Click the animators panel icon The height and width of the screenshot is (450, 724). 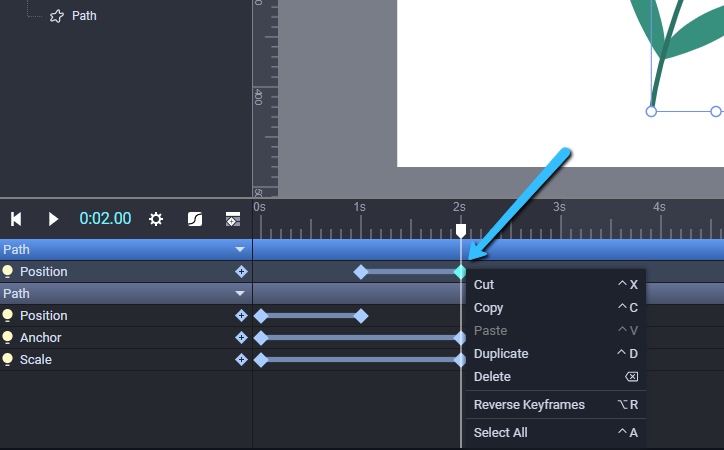[x=233, y=219]
